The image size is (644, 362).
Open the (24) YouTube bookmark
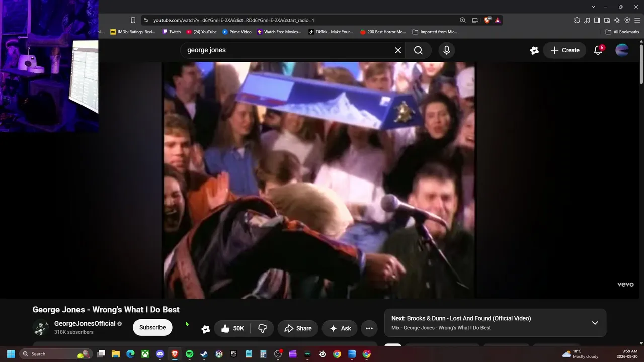(x=202, y=32)
